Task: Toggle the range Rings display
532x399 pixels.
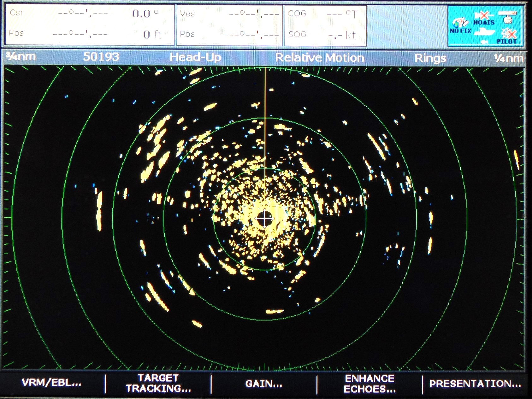Action: click(430, 58)
